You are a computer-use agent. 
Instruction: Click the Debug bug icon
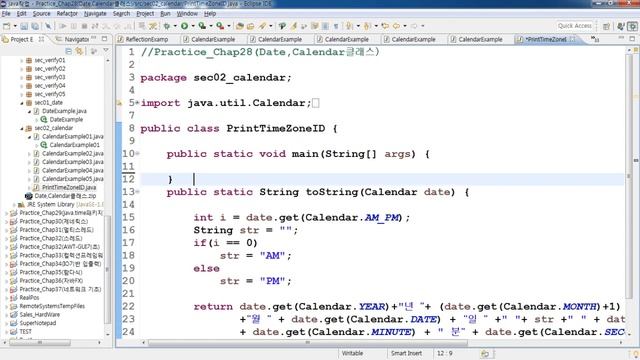167,26
